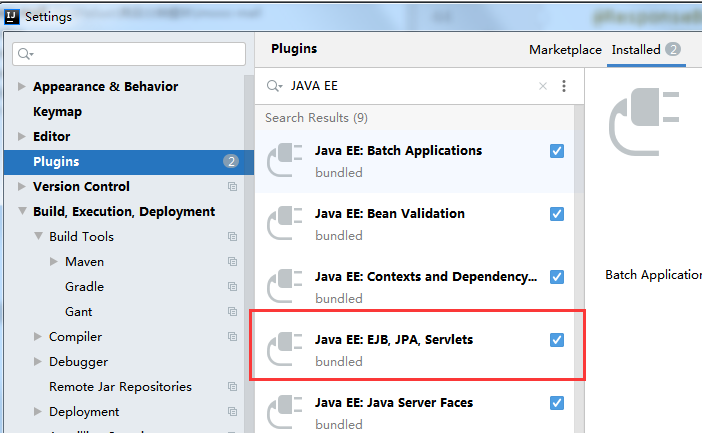Switch to the Marketplace tab
Viewport: 702px width, 433px height.
pos(565,50)
